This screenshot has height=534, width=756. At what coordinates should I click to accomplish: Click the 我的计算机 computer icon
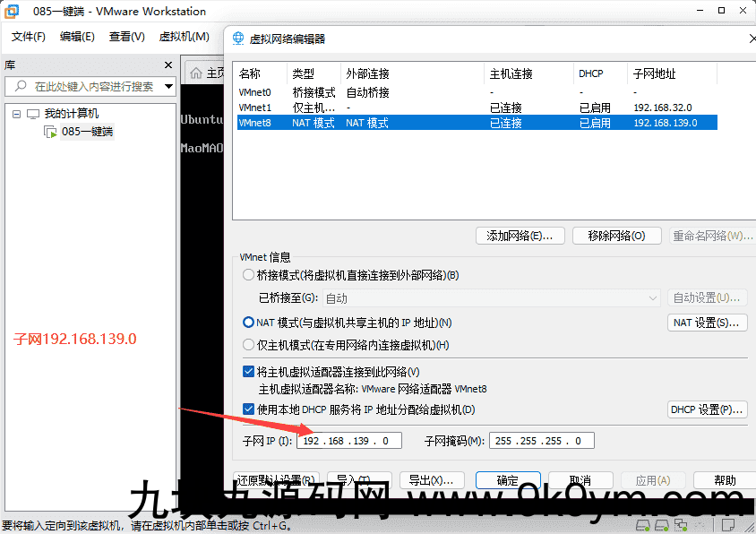click(33, 114)
